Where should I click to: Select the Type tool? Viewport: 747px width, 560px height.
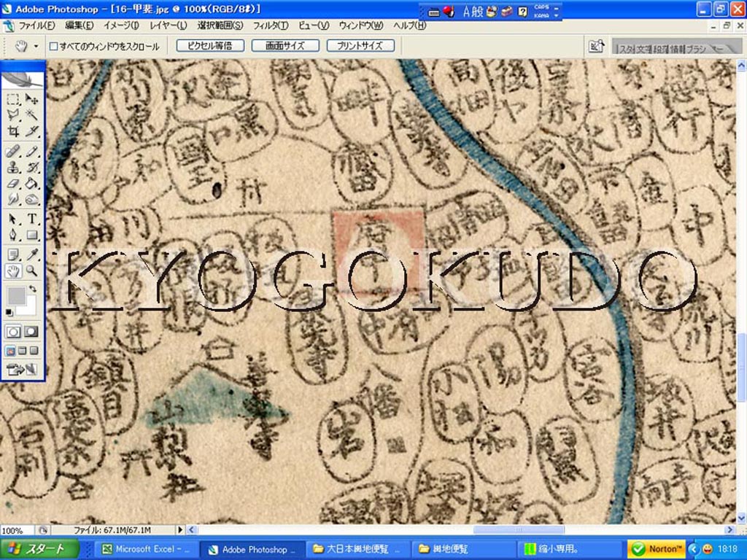point(31,219)
